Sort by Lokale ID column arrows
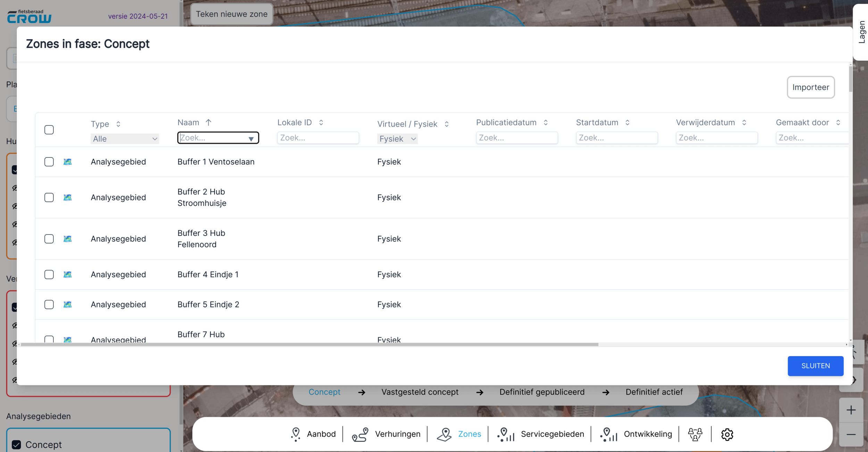The width and height of the screenshot is (868, 452). (x=321, y=123)
